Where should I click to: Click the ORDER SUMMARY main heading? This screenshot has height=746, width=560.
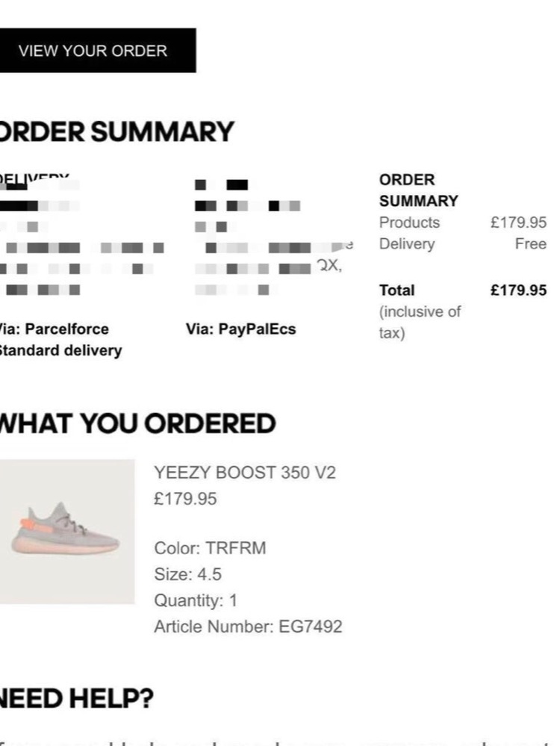pyautogui.click(x=117, y=131)
